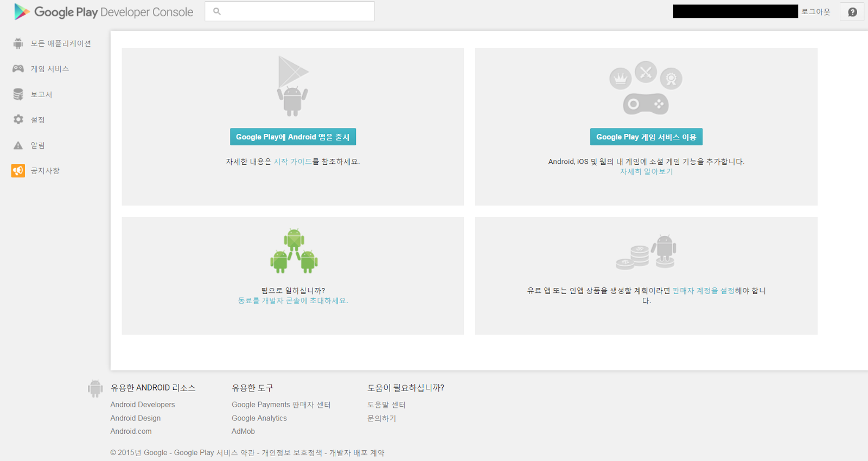The width and height of the screenshot is (868, 461).
Task: Click the Android robot with Play triangle graphic
Action: (x=293, y=86)
